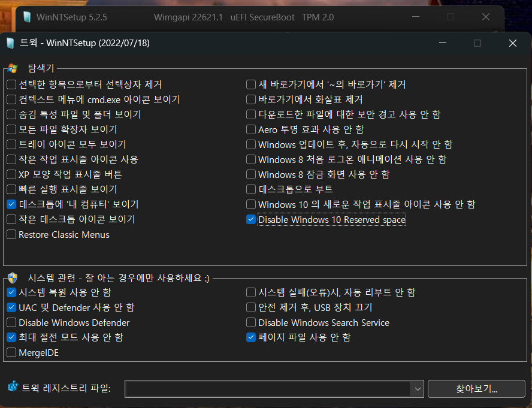532x408 pixels.
Task: Click the 찾아보기... browse button
Action: pyautogui.click(x=476, y=389)
